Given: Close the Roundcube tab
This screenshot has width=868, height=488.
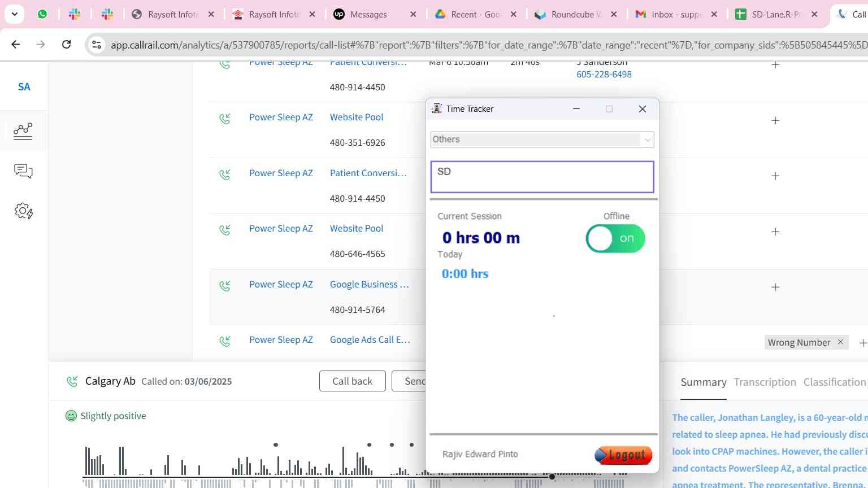Looking at the screenshot, I should [x=614, y=14].
